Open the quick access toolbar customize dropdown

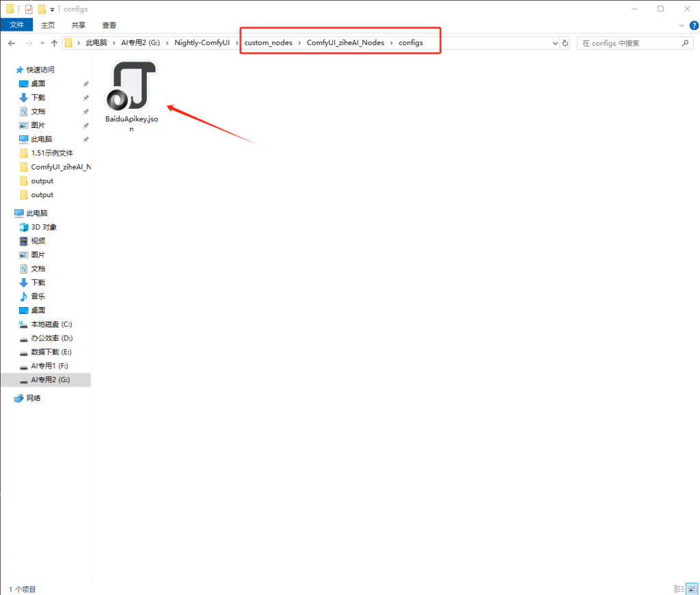[x=52, y=10]
